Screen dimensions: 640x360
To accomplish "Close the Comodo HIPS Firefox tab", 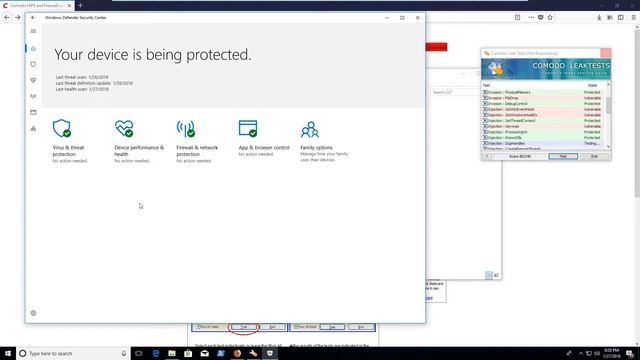I will pos(69,6).
